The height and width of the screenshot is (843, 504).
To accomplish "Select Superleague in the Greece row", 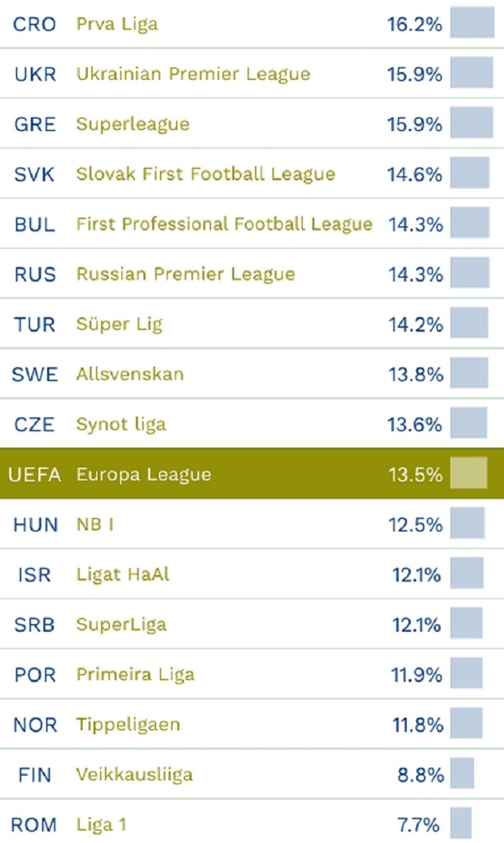I will click(x=132, y=124).
